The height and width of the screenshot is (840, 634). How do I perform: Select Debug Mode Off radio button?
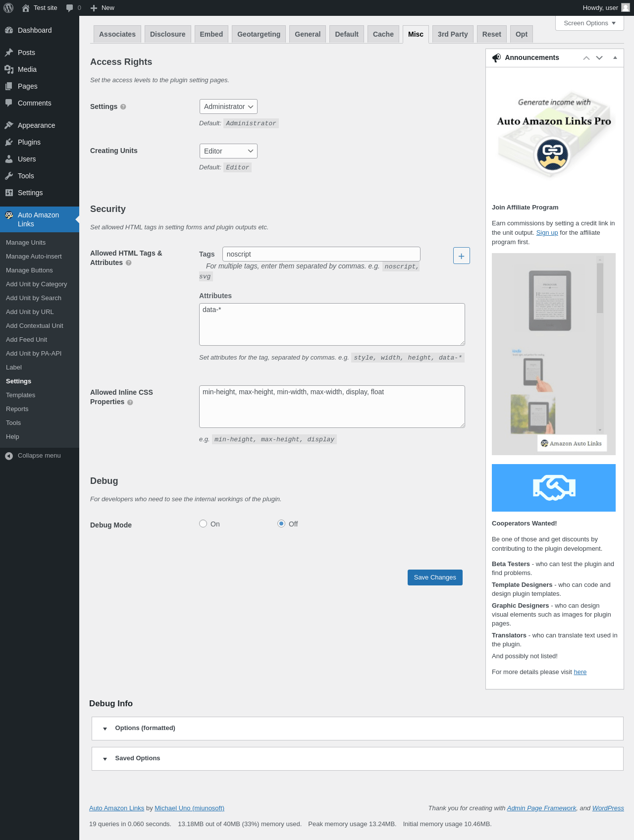point(281,524)
